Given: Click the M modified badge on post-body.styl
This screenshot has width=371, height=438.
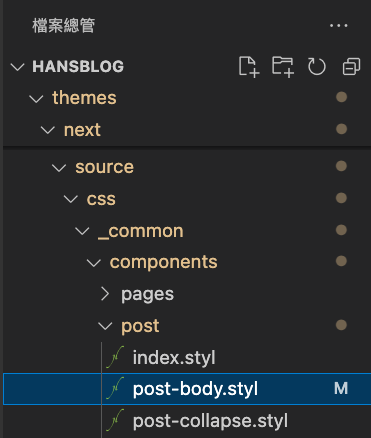Looking at the screenshot, I should coord(341,388).
